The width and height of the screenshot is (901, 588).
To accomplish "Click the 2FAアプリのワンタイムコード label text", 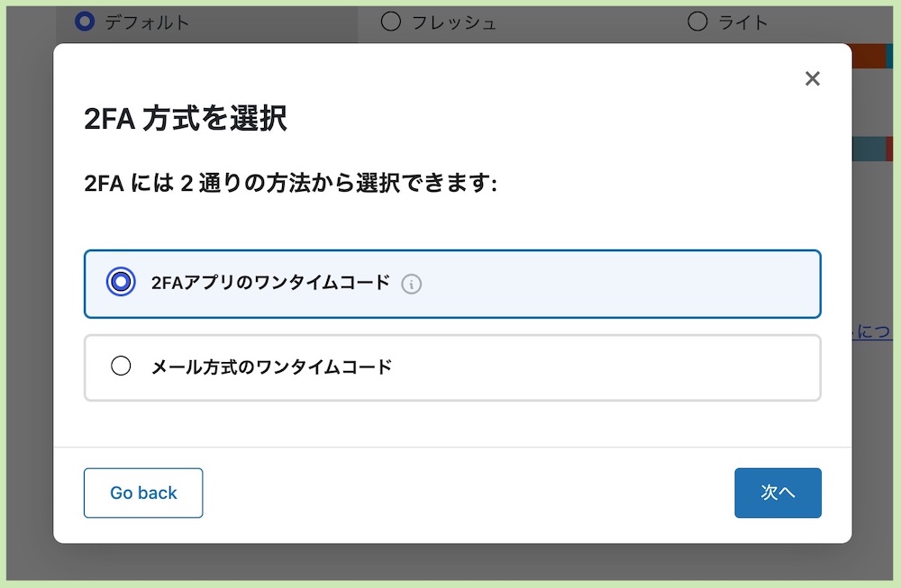I will click(270, 283).
